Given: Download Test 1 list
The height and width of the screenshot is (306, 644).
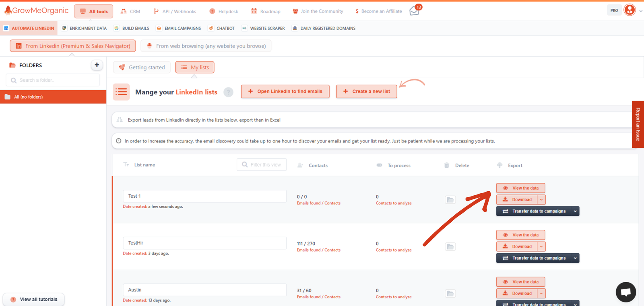Looking at the screenshot, I should [517, 200].
